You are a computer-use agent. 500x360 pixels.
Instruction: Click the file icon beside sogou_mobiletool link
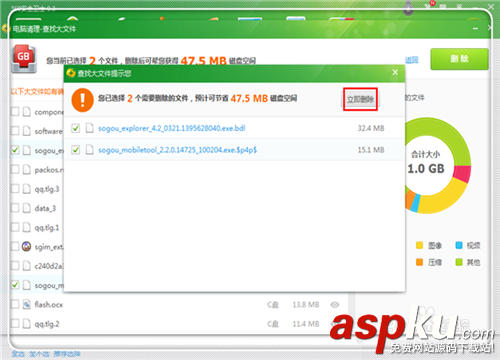(89, 150)
